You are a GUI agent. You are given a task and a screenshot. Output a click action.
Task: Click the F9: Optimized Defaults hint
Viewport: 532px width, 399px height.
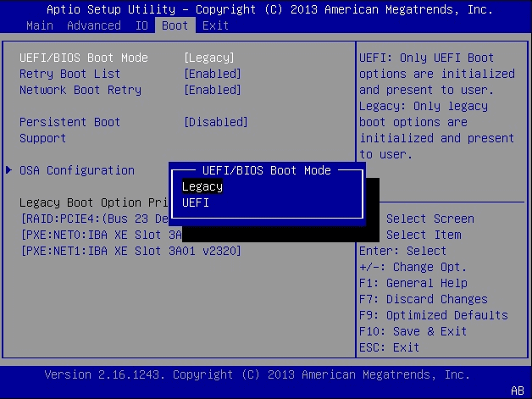pos(433,315)
